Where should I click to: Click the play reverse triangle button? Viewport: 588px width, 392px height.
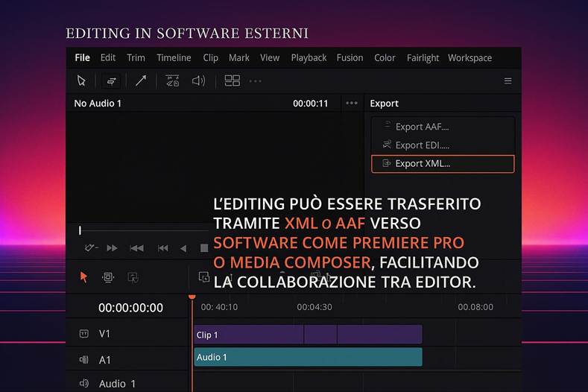point(183,248)
